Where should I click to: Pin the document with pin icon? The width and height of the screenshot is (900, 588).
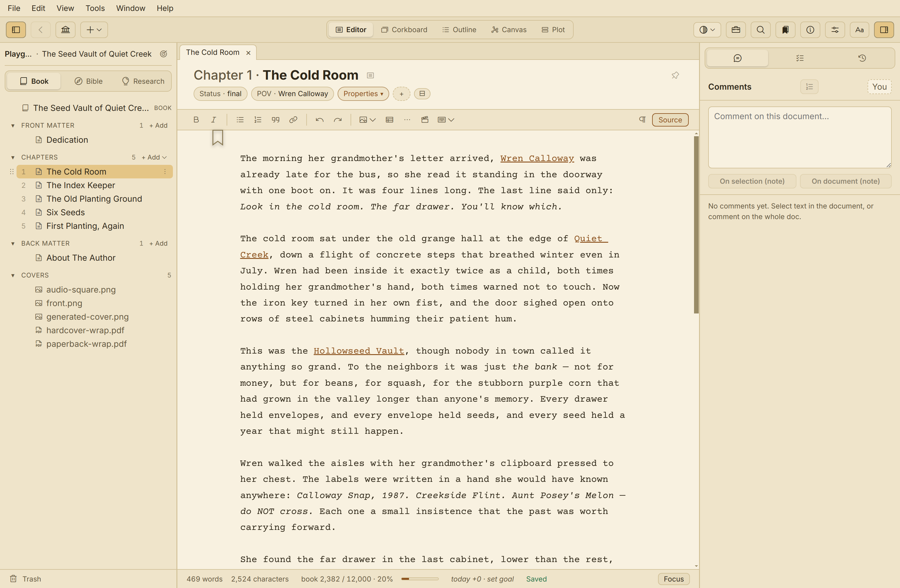[x=675, y=75]
